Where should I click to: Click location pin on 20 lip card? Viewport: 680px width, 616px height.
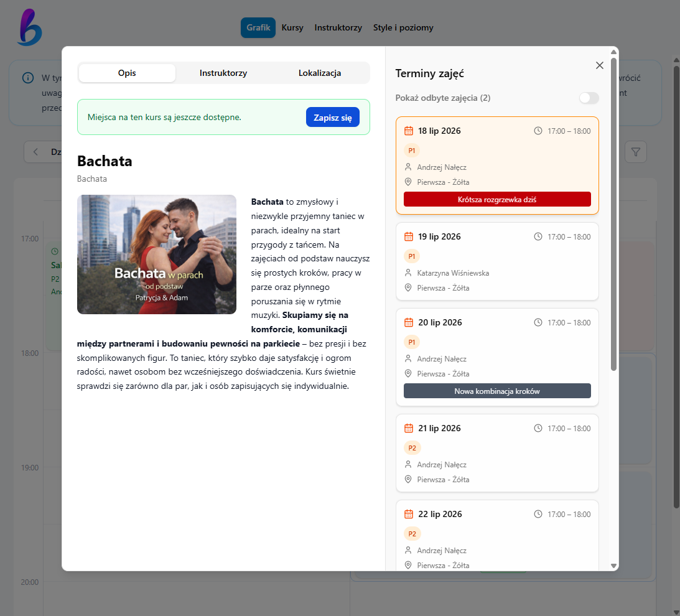pos(408,374)
